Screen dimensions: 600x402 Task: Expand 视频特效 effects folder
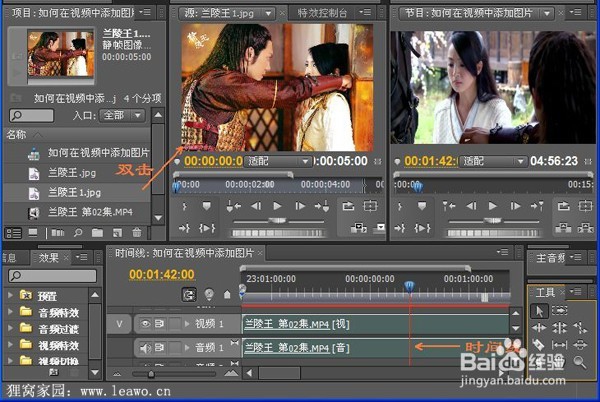[11, 344]
